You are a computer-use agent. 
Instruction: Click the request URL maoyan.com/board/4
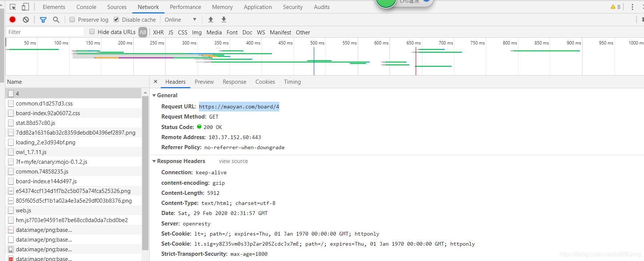click(x=239, y=107)
